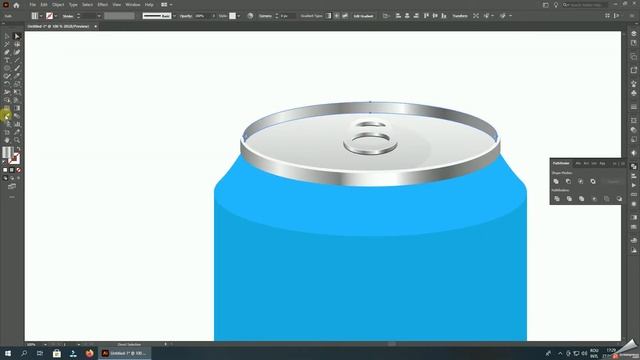Set paint mode to Color
Viewport: 640px width, 360px height.
[5, 170]
